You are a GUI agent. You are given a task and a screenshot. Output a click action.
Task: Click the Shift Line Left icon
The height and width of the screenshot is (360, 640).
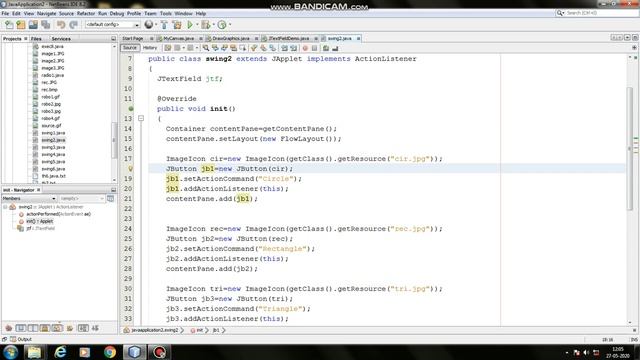(284, 48)
